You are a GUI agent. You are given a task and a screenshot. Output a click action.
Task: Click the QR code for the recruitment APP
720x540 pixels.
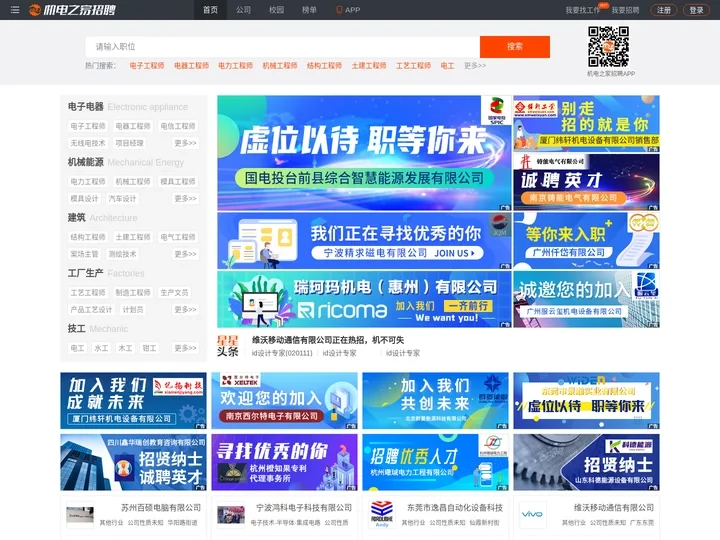tap(608, 46)
